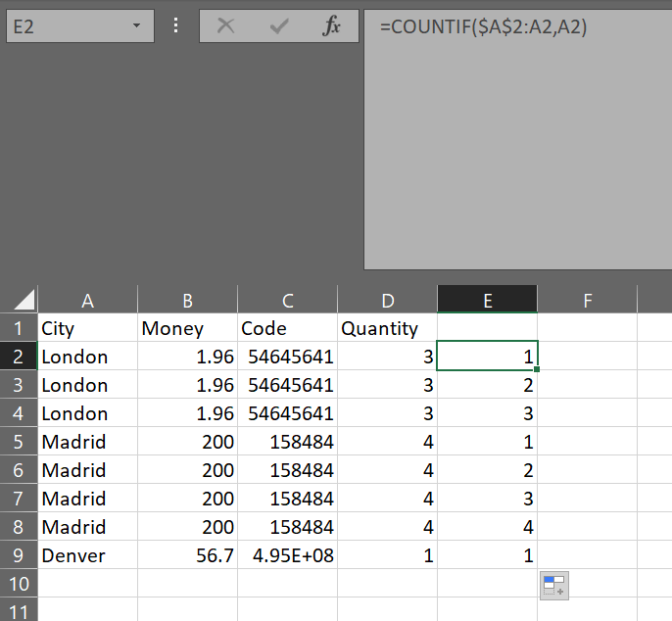Click the 54645641 cell in row 2
Viewport: 672px width, 621px height.
click(x=288, y=357)
